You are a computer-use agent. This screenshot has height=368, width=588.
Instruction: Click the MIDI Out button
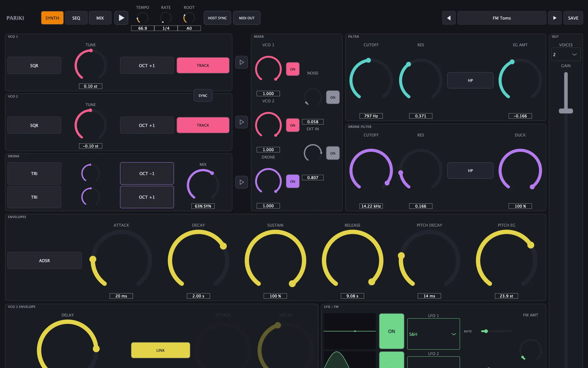click(247, 18)
